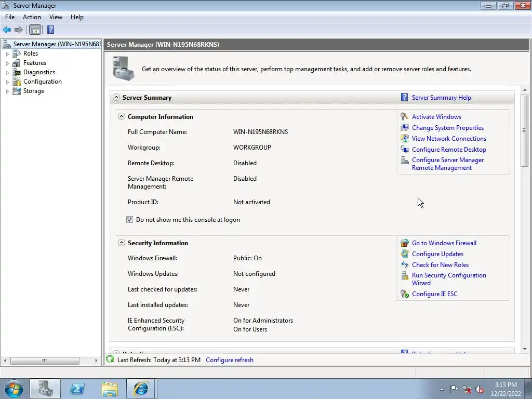
Task: Click the muted volume tray icon
Action: (x=480, y=390)
